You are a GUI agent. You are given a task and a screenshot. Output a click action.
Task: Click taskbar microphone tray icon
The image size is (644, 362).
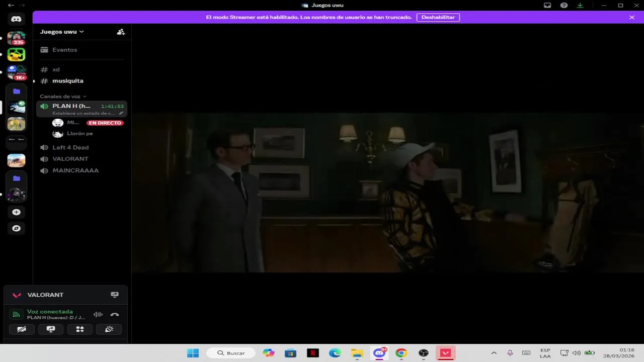[x=510, y=353]
